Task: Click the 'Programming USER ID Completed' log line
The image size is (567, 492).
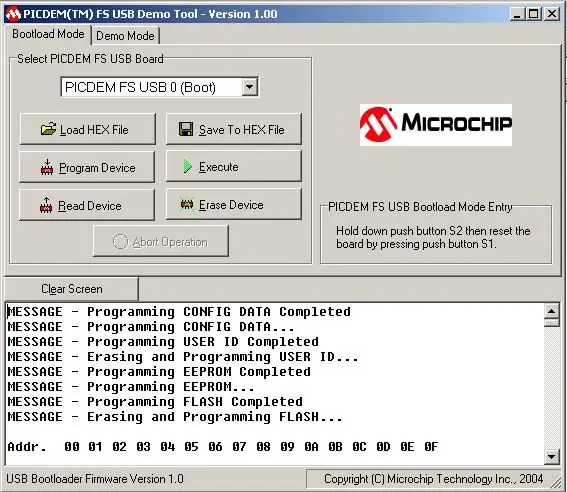Action: 163,342
